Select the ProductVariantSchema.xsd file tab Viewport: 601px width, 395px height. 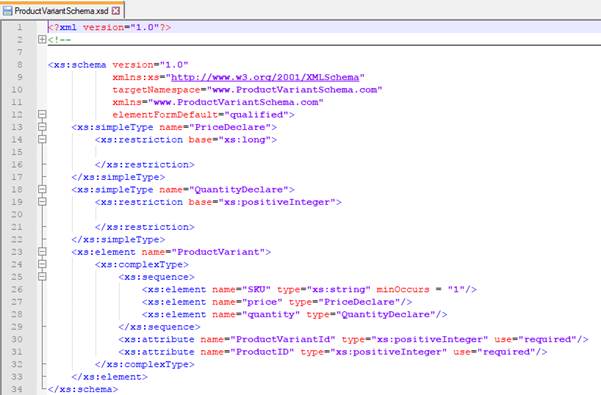pyautogui.click(x=62, y=11)
